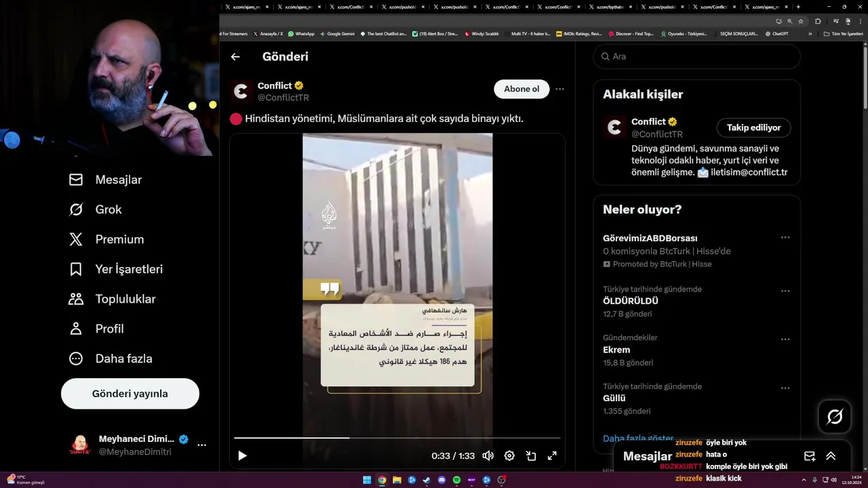The width and height of the screenshot is (868, 488).
Task: Open the Windy: Sıcaklık bookmark
Action: pyautogui.click(x=481, y=33)
